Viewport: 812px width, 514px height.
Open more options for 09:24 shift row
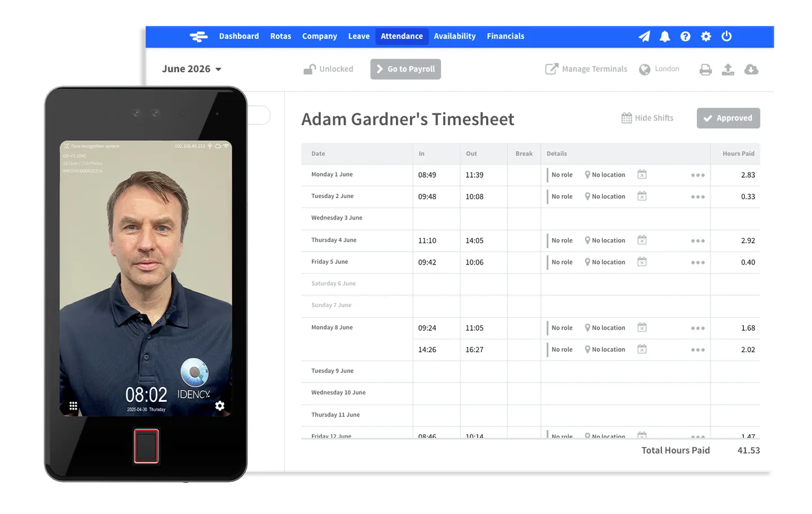click(698, 328)
